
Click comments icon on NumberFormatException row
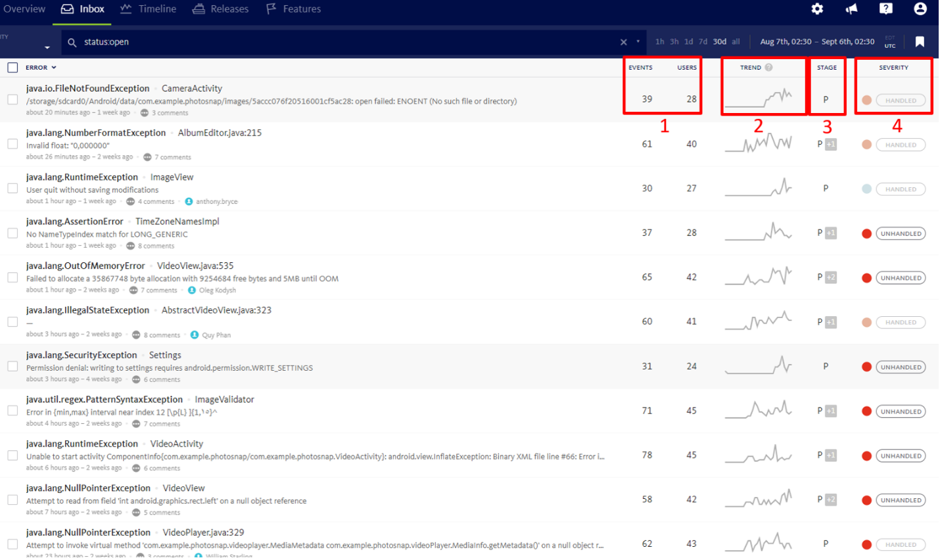[147, 157]
